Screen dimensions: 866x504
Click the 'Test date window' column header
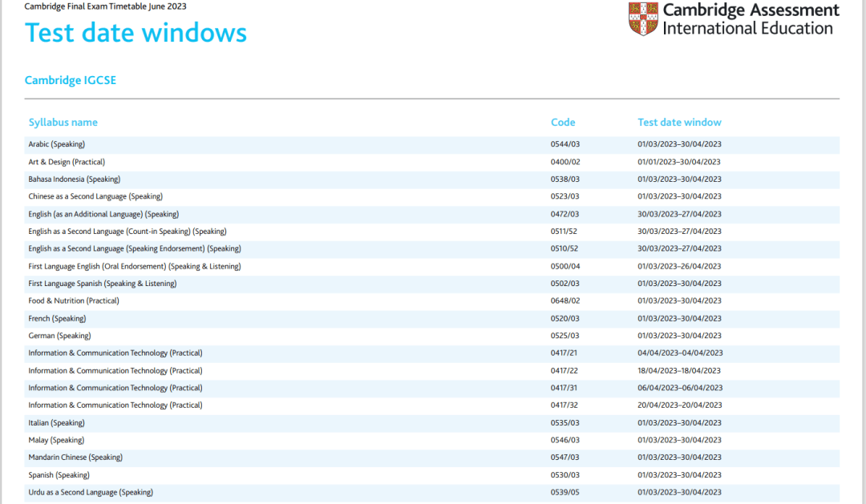click(x=679, y=123)
